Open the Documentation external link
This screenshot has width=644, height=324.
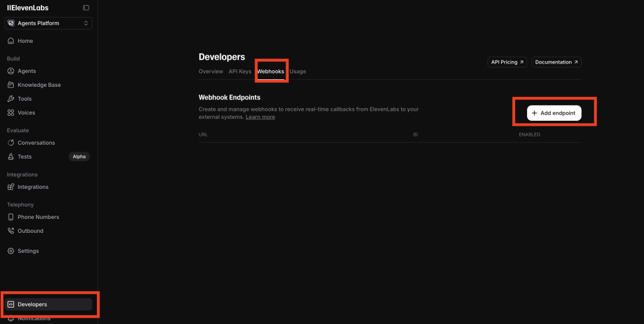pos(556,62)
